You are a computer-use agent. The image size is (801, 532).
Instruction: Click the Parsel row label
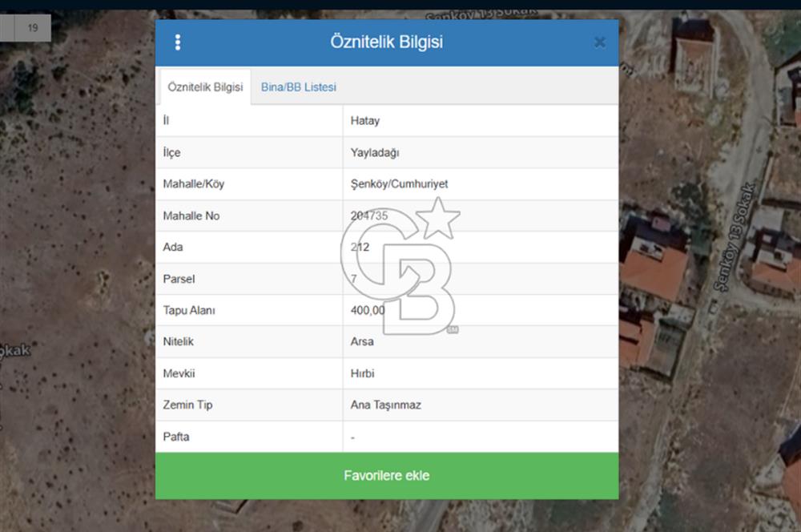pos(179,279)
